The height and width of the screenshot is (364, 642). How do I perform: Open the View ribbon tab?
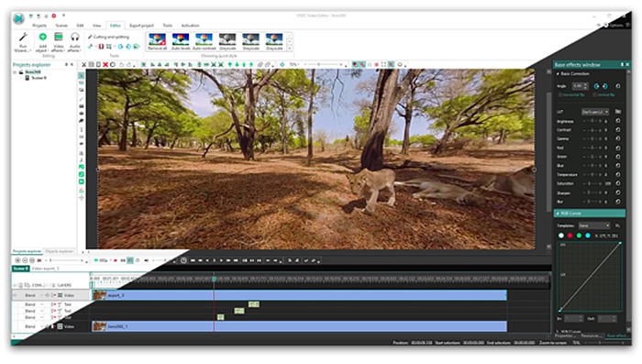point(96,26)
